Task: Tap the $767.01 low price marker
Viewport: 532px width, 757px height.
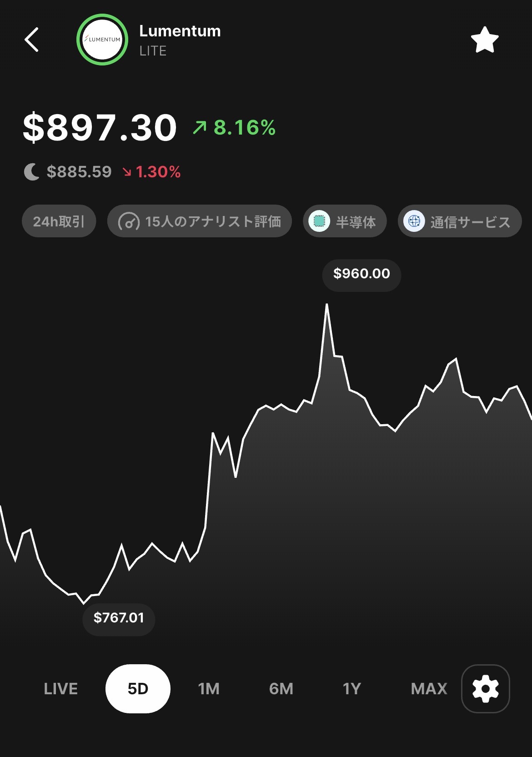Action: click(x=119, y=618)
